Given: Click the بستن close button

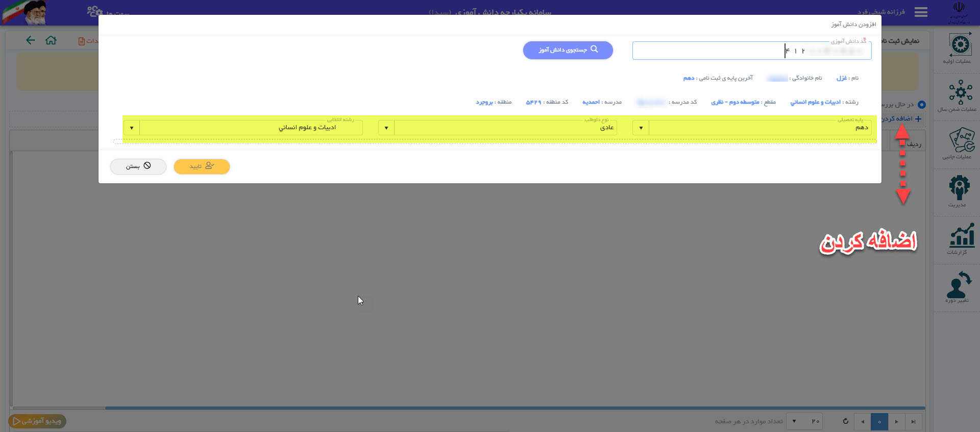Looking at the screenshot, I should pos(138,166).
